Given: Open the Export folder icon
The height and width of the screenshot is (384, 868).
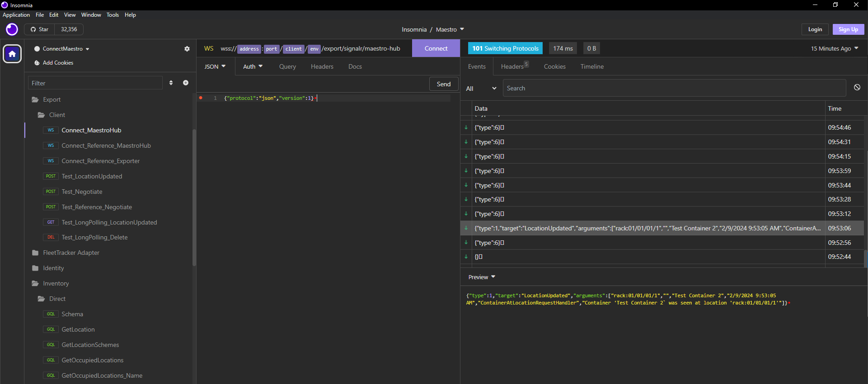Looking at the screenshot, I should point(35,99).
